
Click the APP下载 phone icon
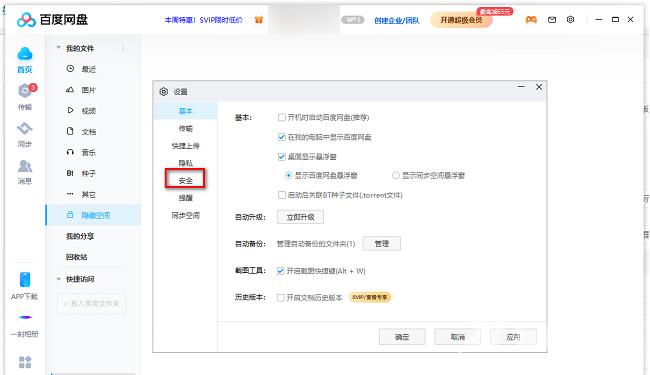25,280
